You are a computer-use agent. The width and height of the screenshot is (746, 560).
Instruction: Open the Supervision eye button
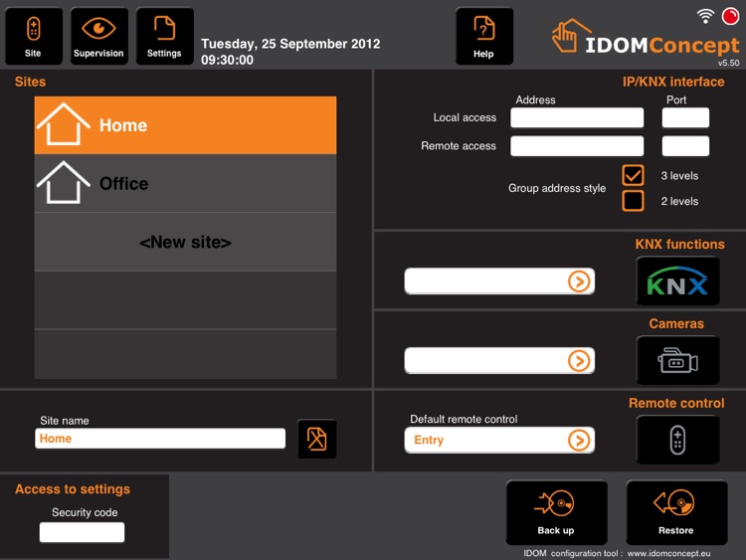point(98,36)
